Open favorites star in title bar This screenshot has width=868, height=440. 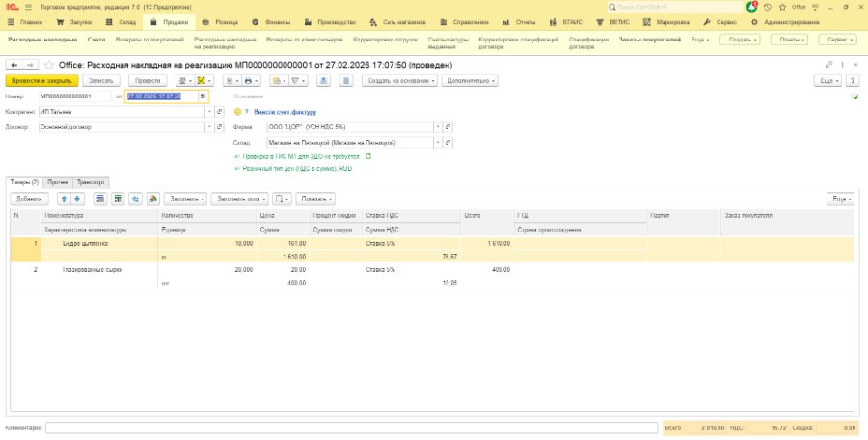coord(782,7)
